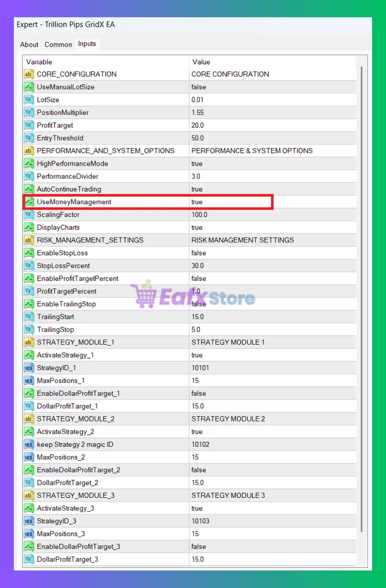Image resolution: width=386 pixels, height=588 pixels.
Task: Click the boolean icon next to UseManualLotSize
Action: [29, 87]
